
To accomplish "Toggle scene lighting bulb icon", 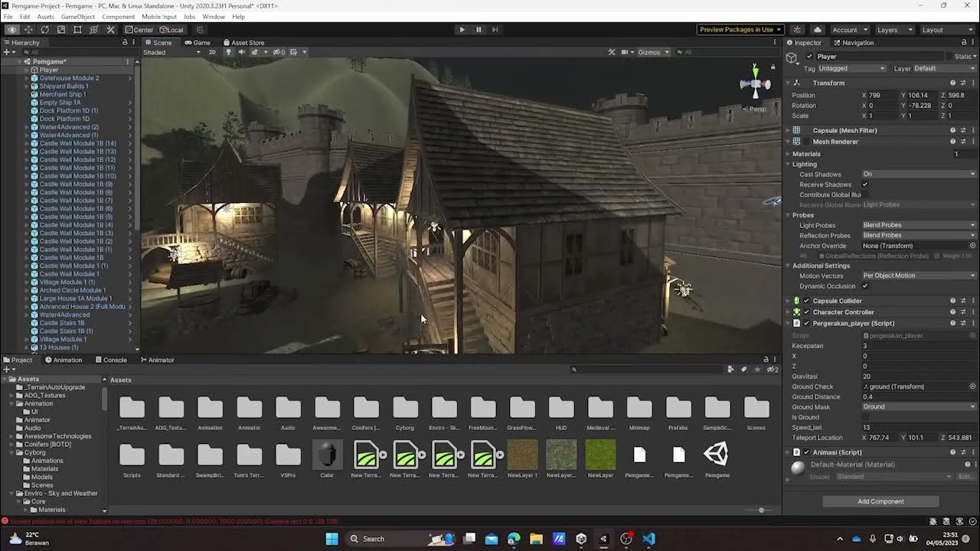I will (x=228, y=52).
